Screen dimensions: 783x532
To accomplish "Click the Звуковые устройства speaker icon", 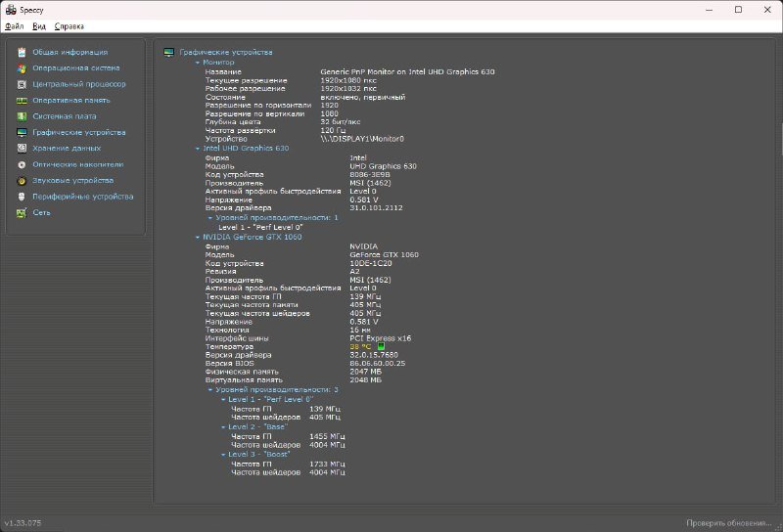I will [x=22, y=181].
